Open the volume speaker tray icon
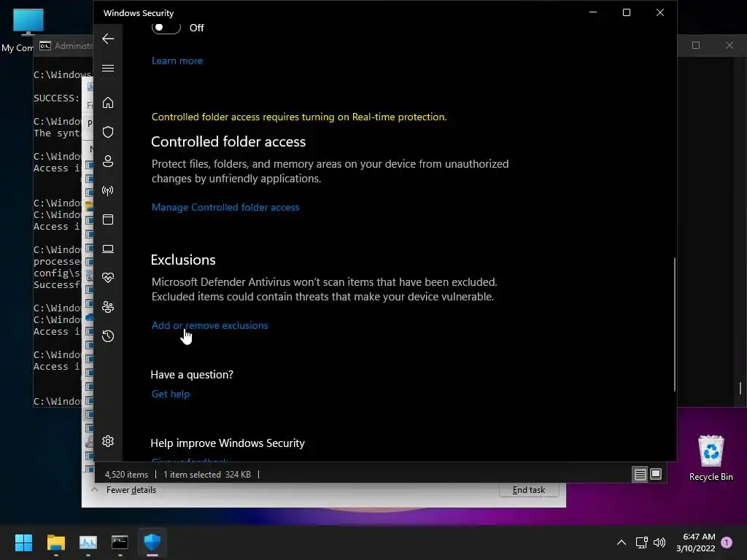747x560 pixels. (659, 542)
